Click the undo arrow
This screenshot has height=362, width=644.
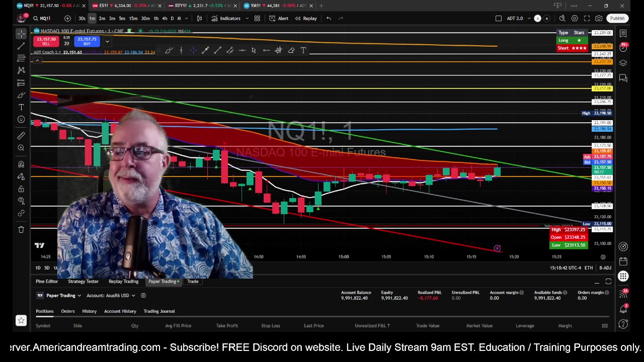click(x=329, y=19)
